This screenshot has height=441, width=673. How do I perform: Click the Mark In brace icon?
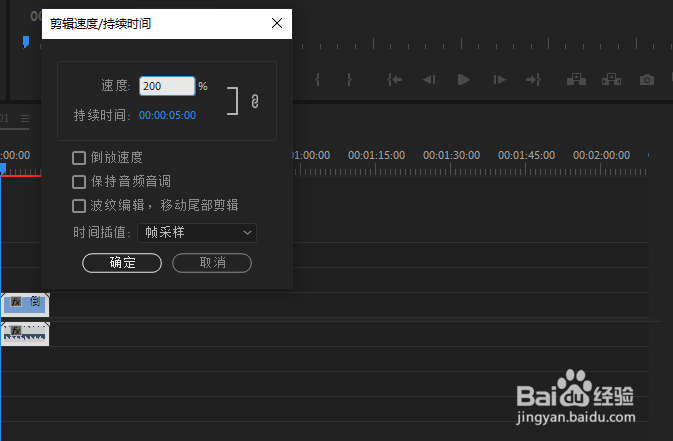click(x=317, y=79)
